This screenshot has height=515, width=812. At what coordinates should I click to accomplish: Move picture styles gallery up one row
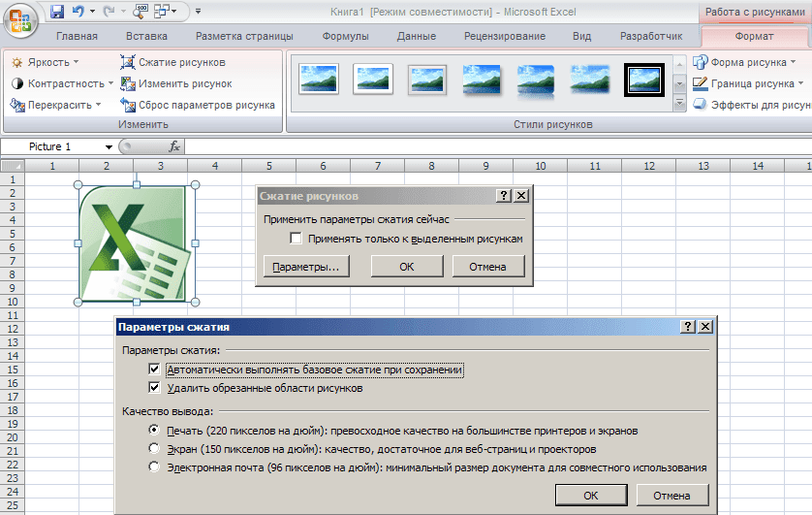tap(679, 65)
